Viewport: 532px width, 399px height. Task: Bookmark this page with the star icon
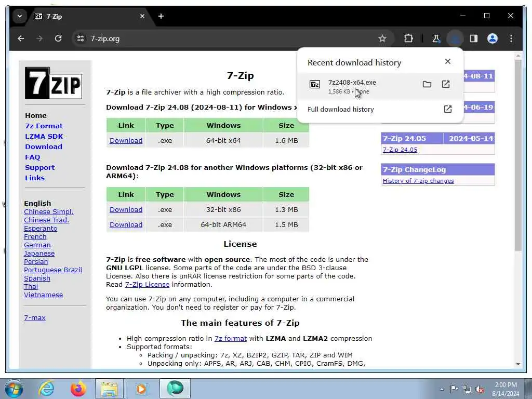tap(382, 38)
